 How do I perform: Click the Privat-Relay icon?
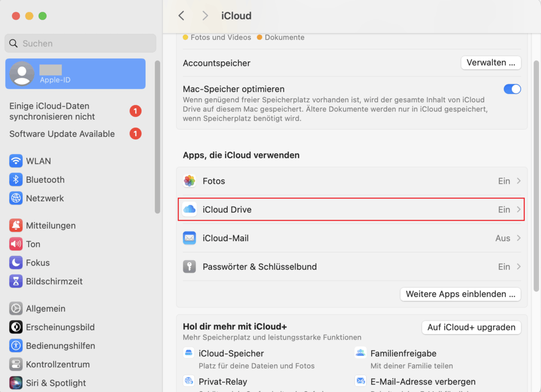point(189,381)
